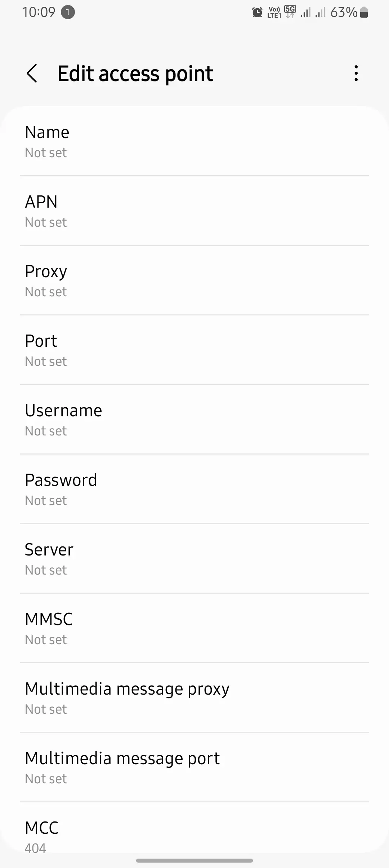Tap the back arrow icon
Screen dimensions: 389x868
(x=32, y=74)
